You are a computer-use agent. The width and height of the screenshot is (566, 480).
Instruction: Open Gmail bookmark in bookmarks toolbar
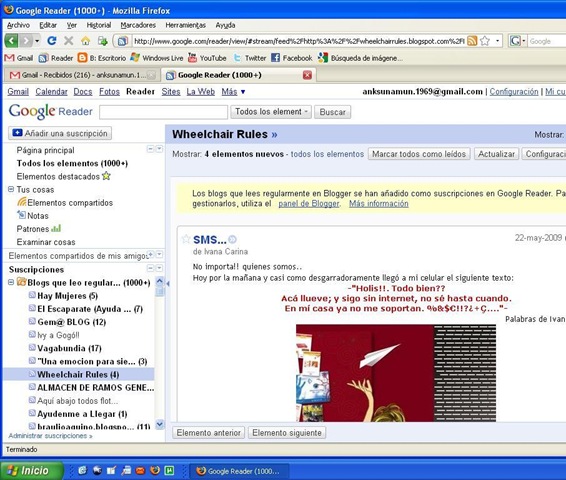(19, 58)
